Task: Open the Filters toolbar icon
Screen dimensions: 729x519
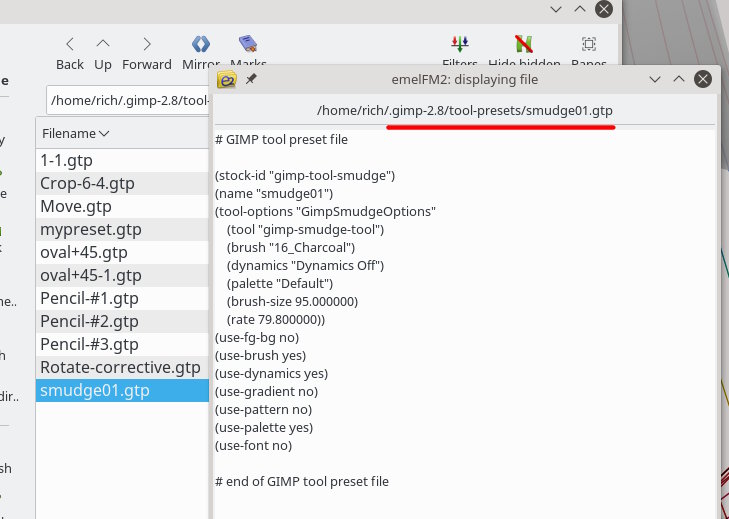Action: 460,44
